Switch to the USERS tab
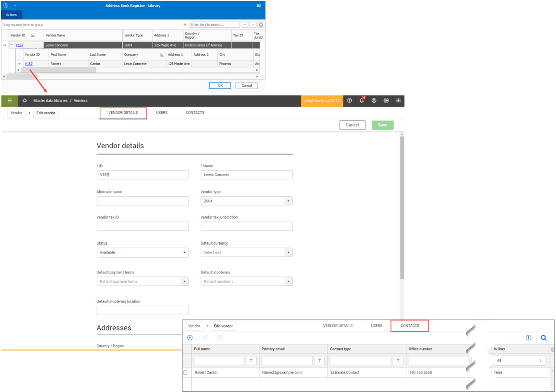The height and width of the screenshot is (392, 556). click(x=162, y=113)
